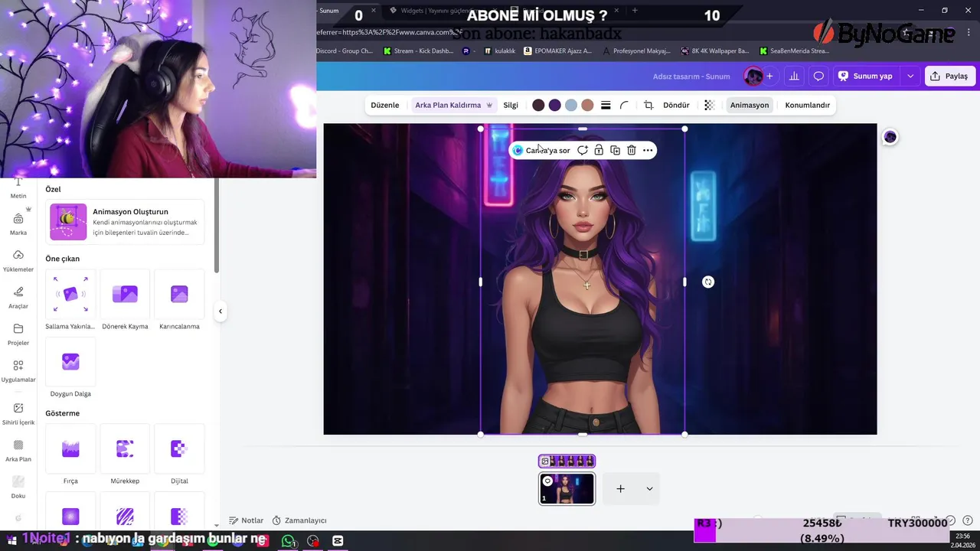The image size is (980, 551).
Task: Select the crop tool icon
Action: click(x=648, y=105)
